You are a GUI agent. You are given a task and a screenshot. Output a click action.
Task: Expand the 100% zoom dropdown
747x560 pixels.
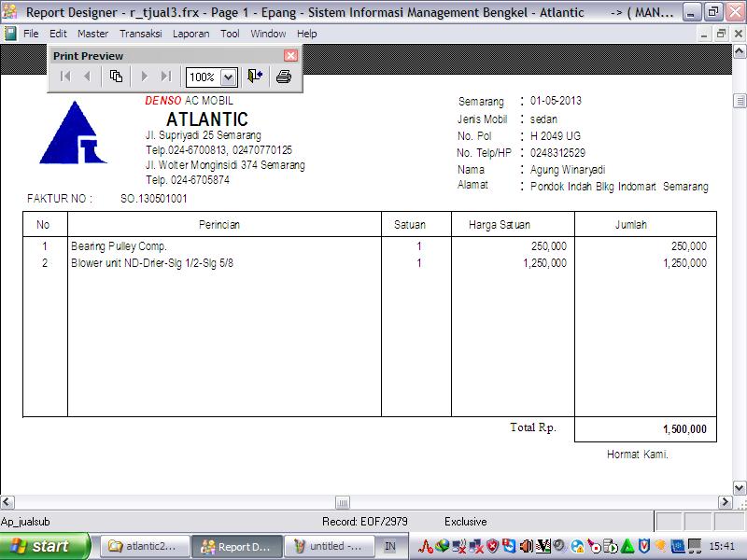pos(229,77)
